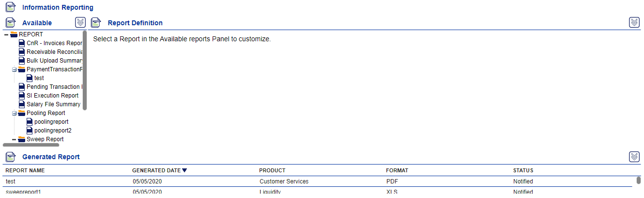Open the CnR - Invoices Report item
644x198 pixels.
coord(55,43)
